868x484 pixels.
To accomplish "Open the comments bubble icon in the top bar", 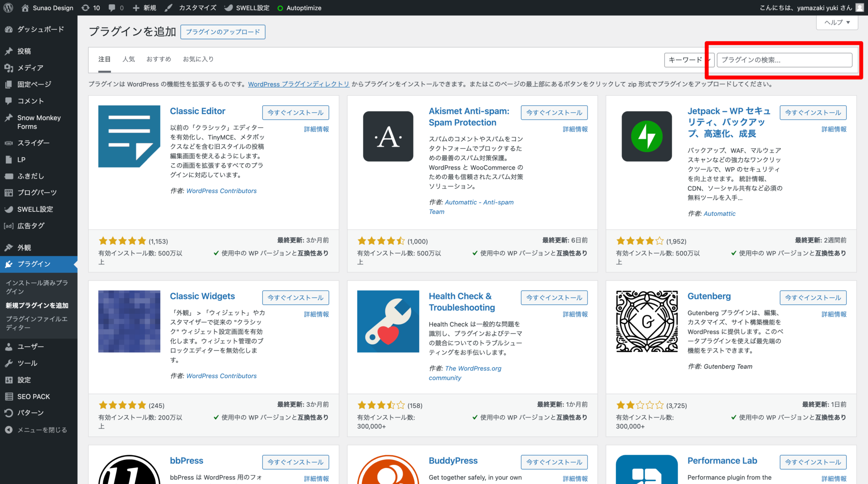I will [114, 8].
